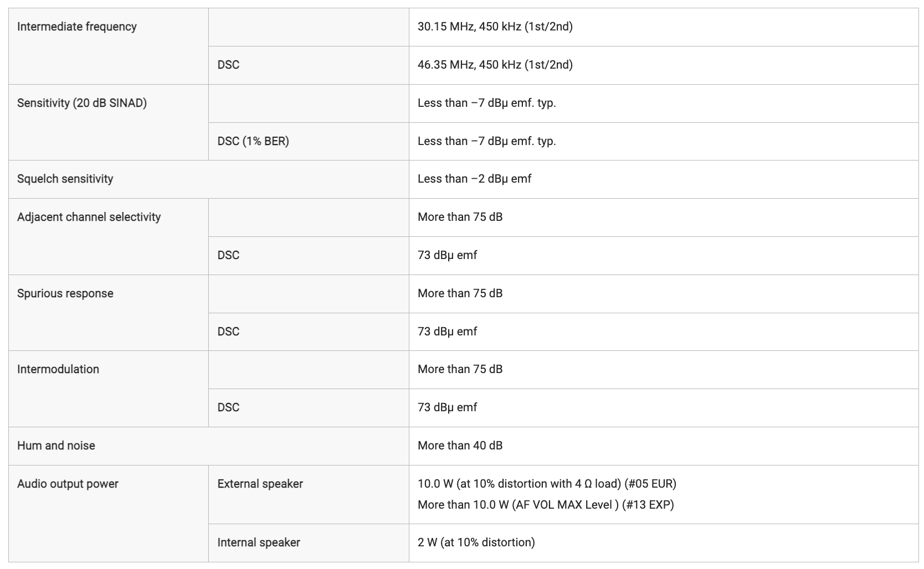Image resolution: width=924 pixels, height=569 pixels.
Task: Select the 10.0 W (#05 EUR) text line
Action: (x=547, y=484)
